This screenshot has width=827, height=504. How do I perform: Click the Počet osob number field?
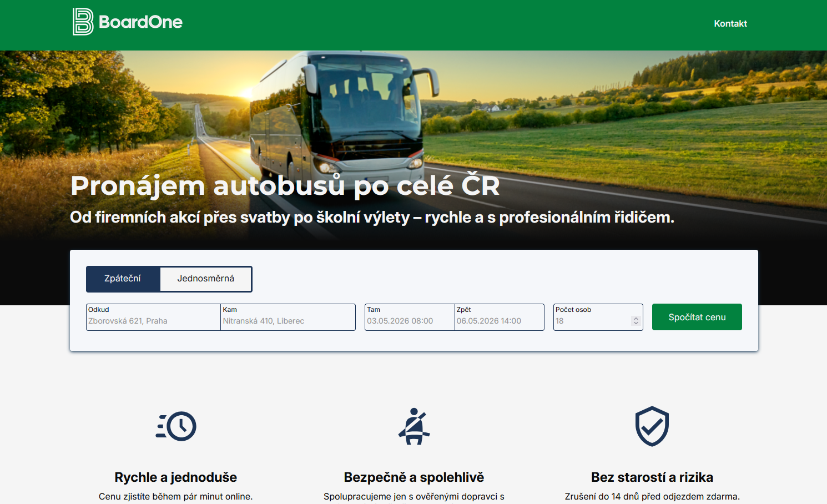(591, 321)
